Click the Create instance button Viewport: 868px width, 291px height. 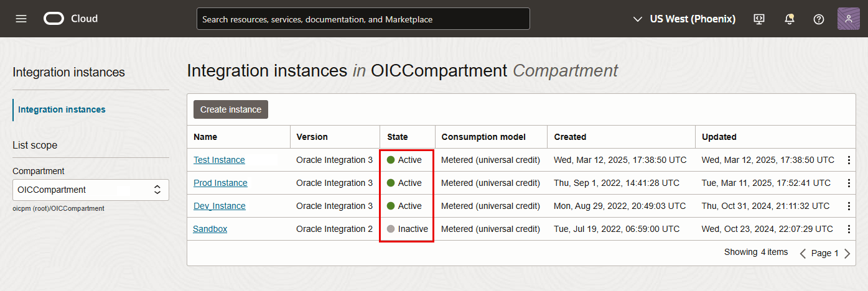pos(231,109)
